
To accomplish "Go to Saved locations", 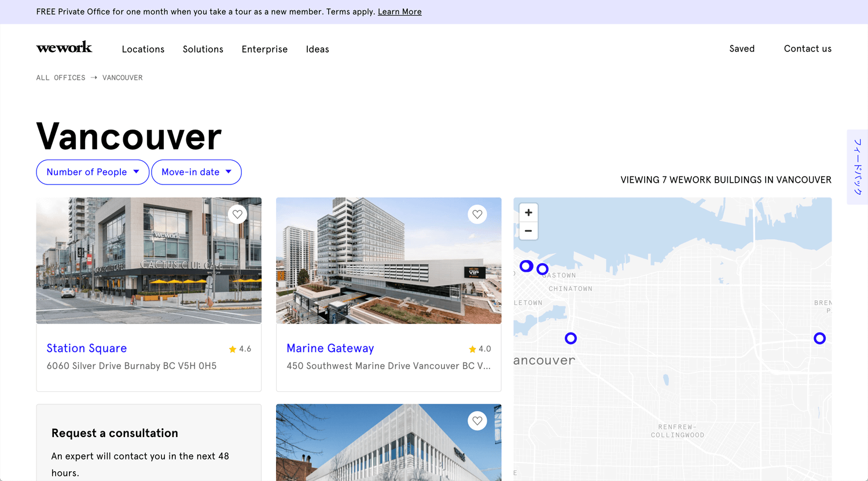I will click(x=742, y=49).
